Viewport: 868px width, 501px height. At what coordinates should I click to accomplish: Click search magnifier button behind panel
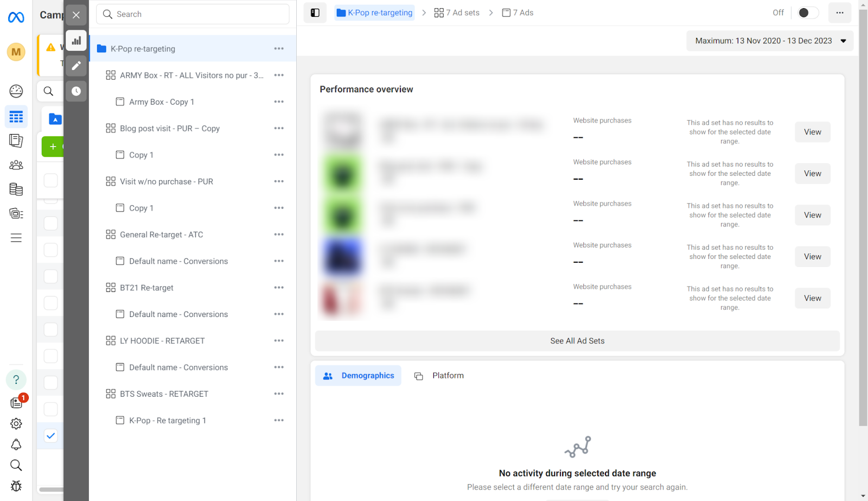point(48,91)
